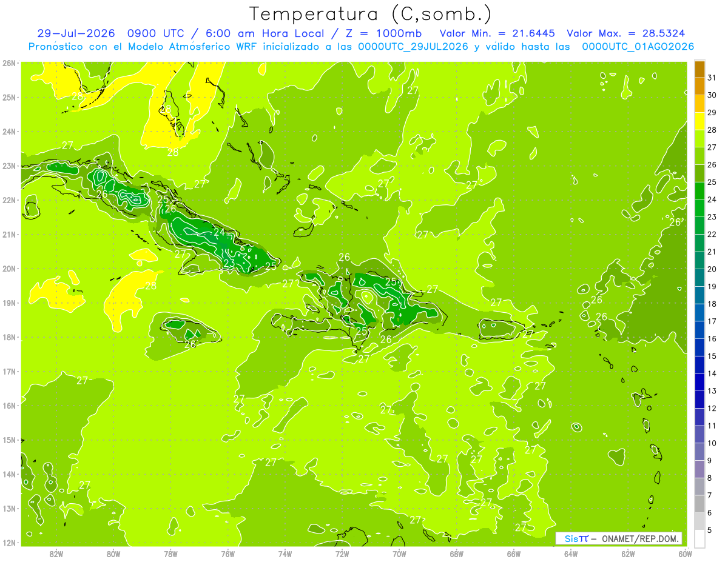The width and height of the screenshot is (728, 562).
Task: Click the "15" color scale label
Action: (712, 356)
